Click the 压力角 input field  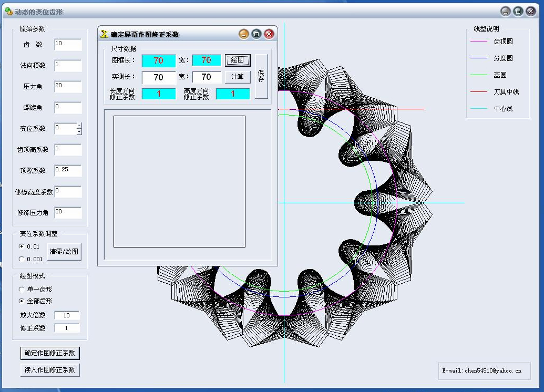(x=68, y=86)
